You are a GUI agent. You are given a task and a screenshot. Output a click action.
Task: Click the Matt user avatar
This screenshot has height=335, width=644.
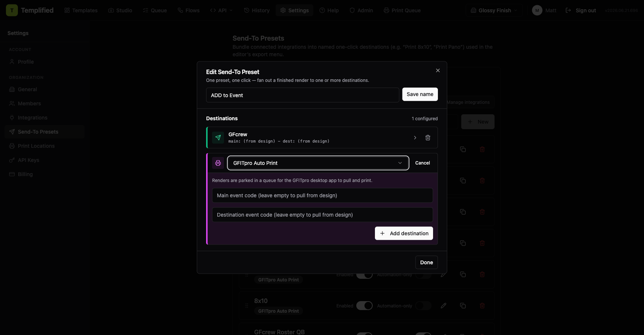[537, 10]
